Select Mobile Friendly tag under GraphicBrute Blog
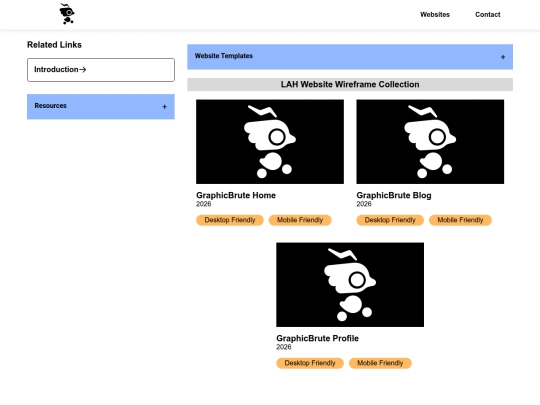 [460, 220]
